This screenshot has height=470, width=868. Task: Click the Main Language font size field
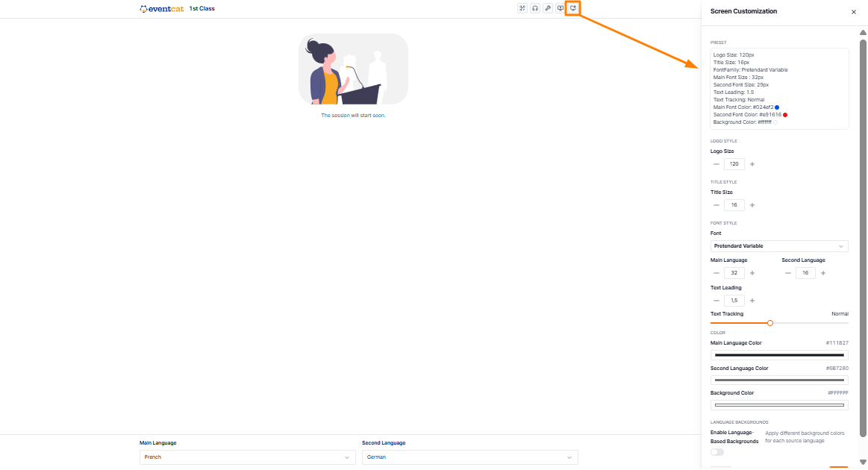[734, 273]
